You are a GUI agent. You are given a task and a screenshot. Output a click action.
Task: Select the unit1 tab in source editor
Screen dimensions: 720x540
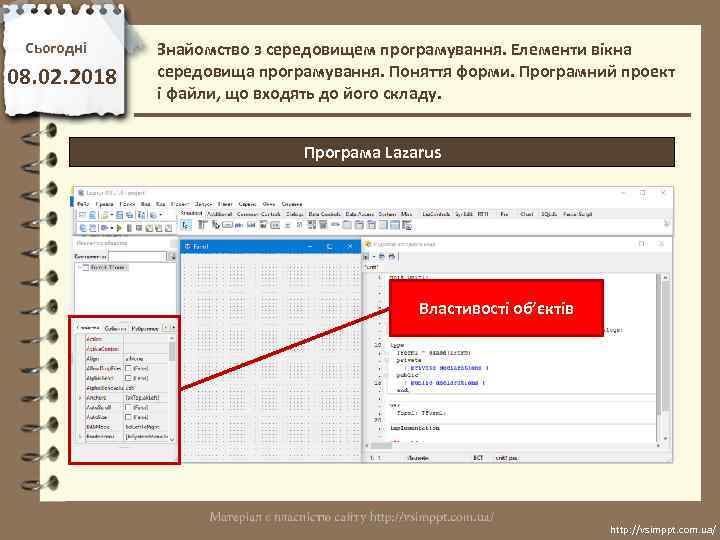(x=371, y=267)
